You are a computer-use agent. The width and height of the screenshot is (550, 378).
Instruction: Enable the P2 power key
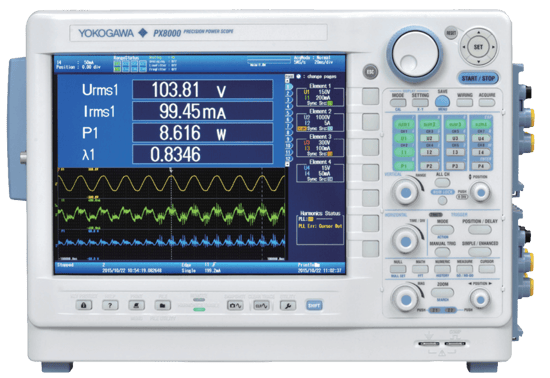coord(429,166)
